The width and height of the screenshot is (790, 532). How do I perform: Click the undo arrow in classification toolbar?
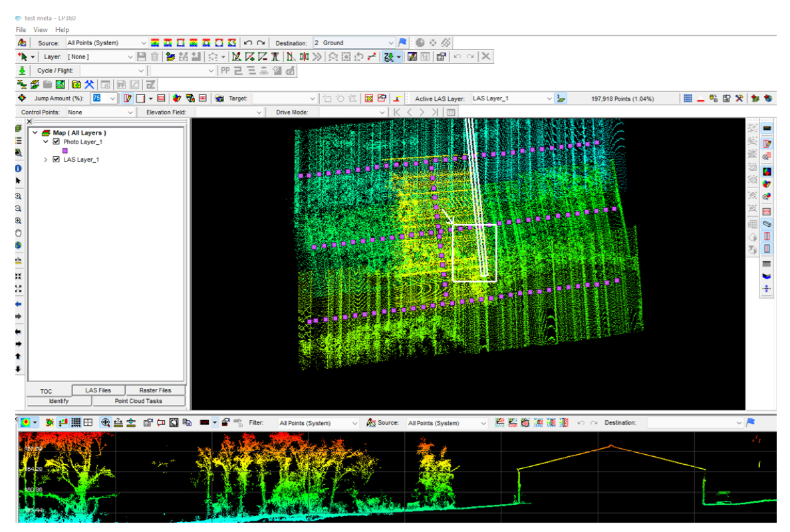[x=247, y=43]
